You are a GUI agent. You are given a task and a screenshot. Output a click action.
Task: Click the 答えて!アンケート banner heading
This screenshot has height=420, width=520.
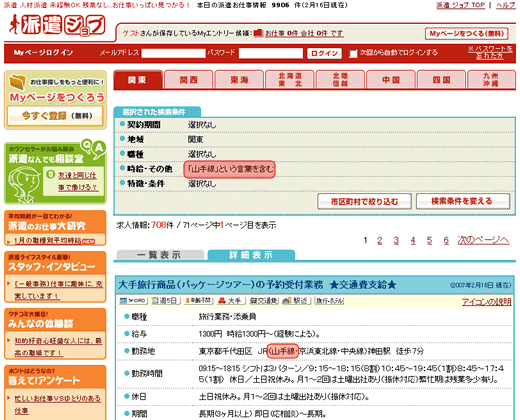(x=44, y=380)
